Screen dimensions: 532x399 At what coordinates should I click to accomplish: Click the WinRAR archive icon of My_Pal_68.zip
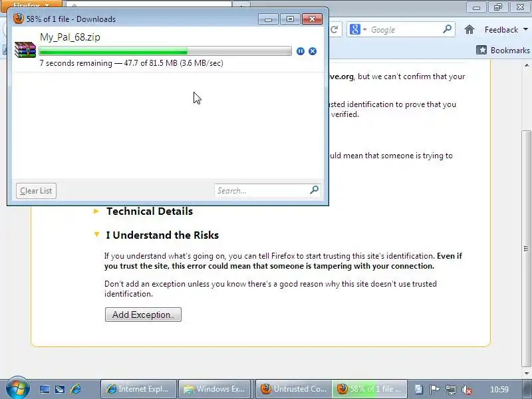click(x=25, y=49)
